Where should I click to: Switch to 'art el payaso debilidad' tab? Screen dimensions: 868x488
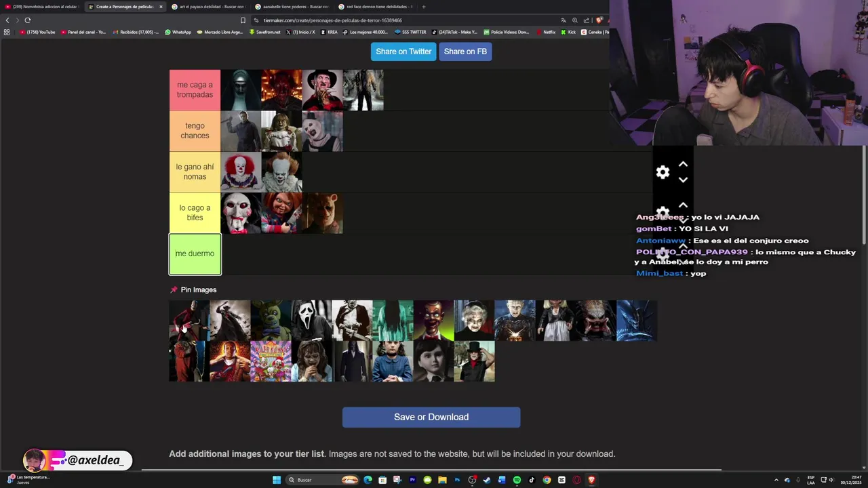coord(209,7)
